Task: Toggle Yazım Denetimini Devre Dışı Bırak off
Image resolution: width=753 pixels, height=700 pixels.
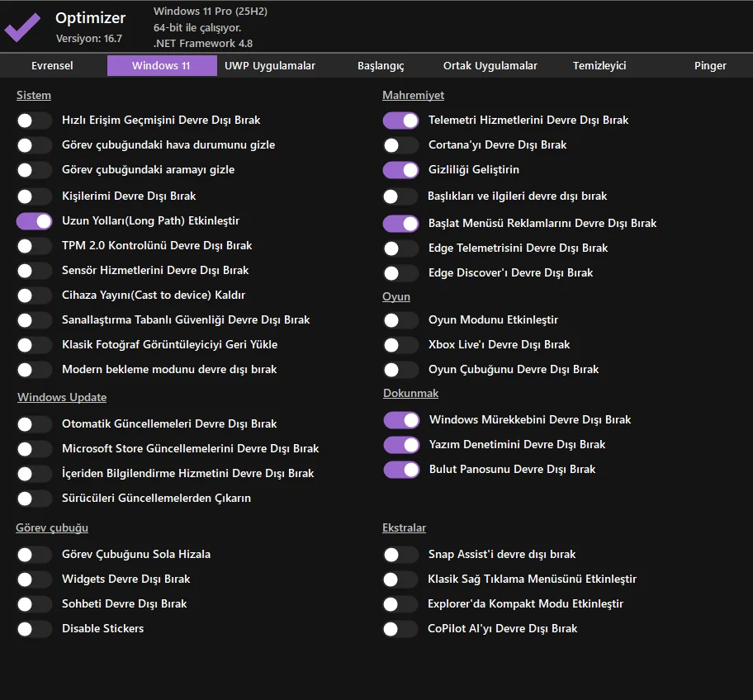Action: click(401, 445)
